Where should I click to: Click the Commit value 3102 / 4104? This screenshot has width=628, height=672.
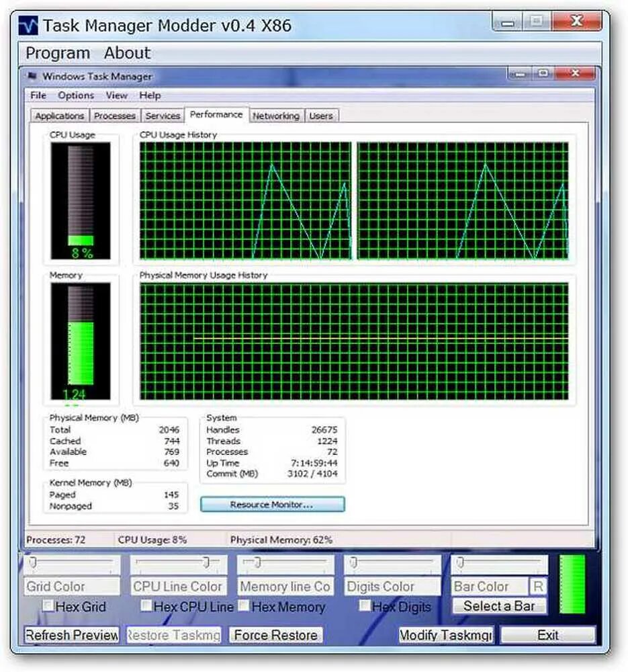tap(312, 474)
